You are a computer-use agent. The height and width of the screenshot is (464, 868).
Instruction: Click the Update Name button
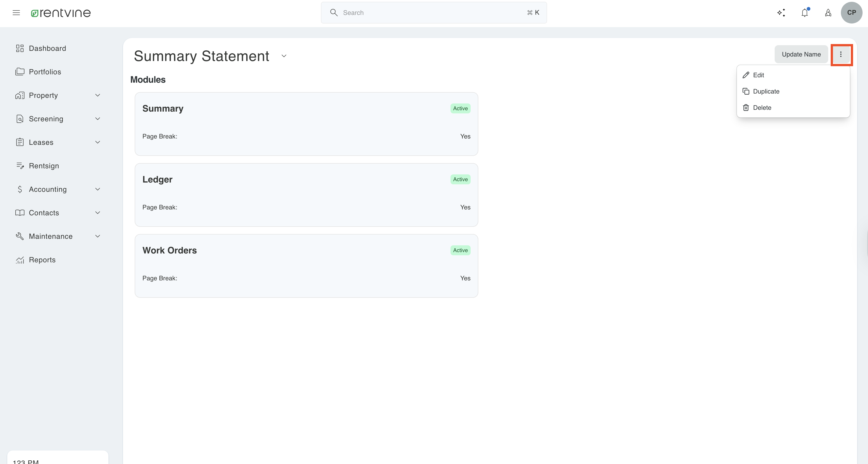pos(801,54)
